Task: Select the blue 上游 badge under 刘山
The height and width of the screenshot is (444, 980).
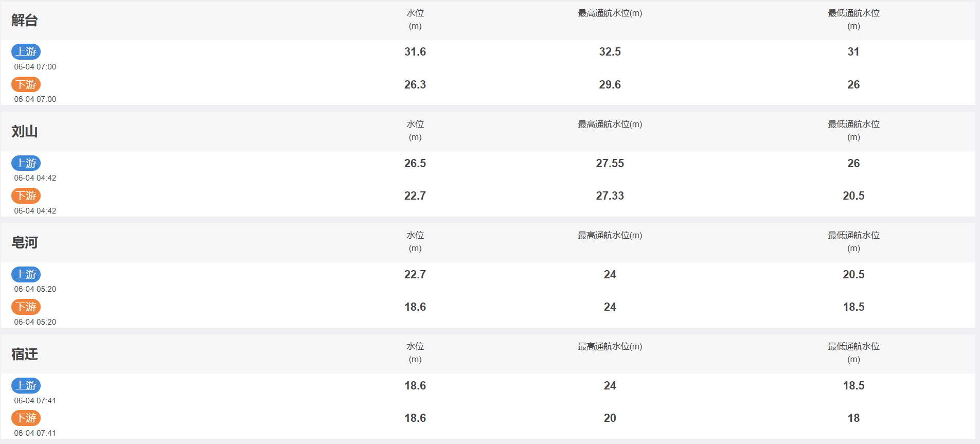Action: coord(26,163)
